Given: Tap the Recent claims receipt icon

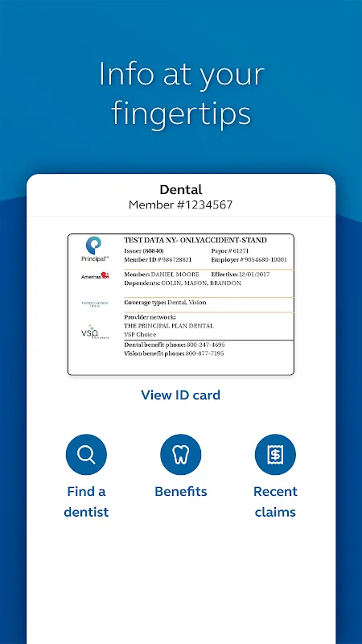Looking at the screenshot, I should point(275,454).
